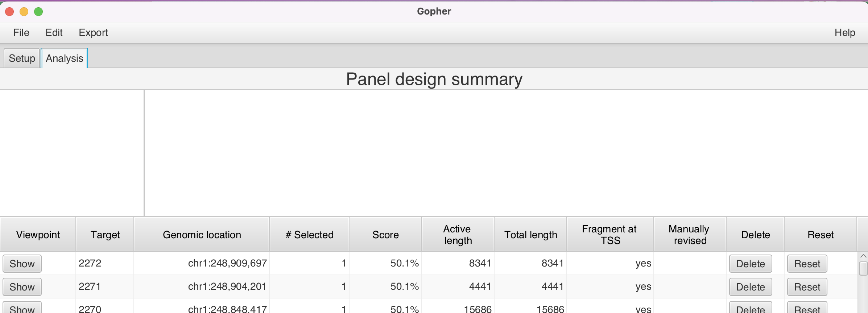Delete viewpoint for target 2271
This screenshot has height=313, width=868.
coord(751,286)
